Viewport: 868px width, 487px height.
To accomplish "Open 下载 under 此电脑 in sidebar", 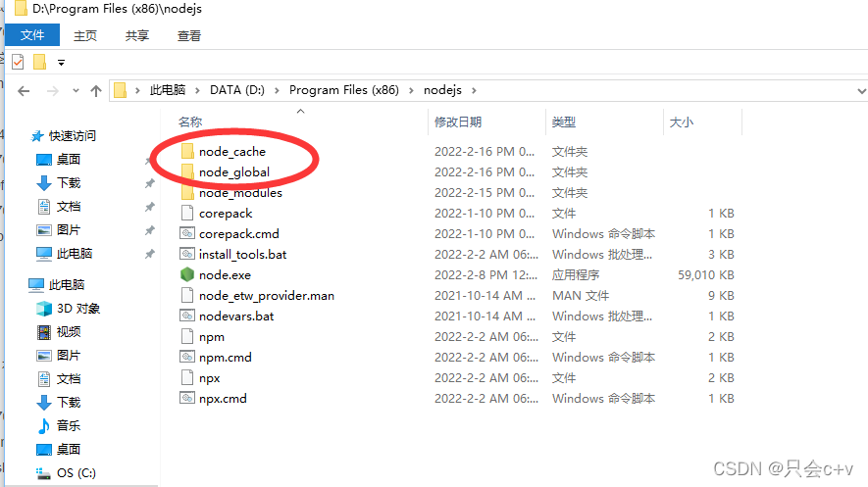I will (x=69, y=402).
